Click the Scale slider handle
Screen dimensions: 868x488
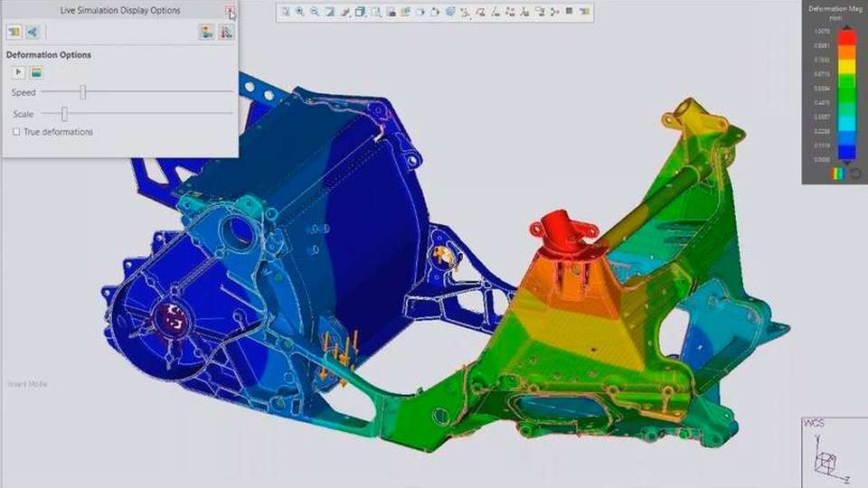(x=64, y=113)
